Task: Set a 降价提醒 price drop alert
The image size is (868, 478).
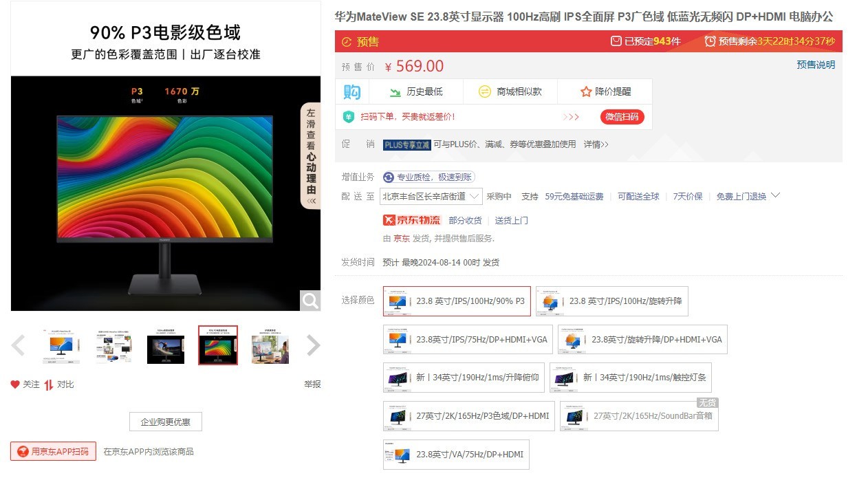Action: tap(606, 91)
